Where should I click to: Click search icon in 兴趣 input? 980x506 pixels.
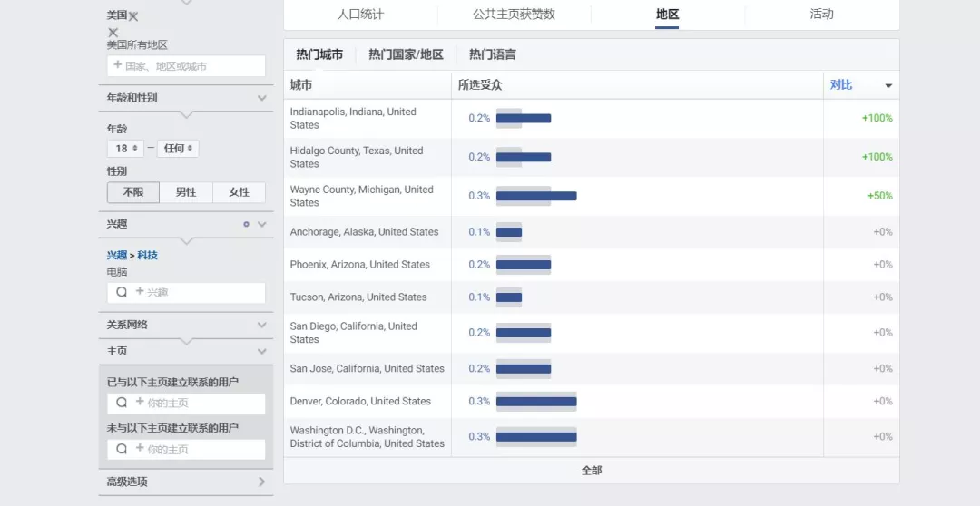click(x=122, y=292)
